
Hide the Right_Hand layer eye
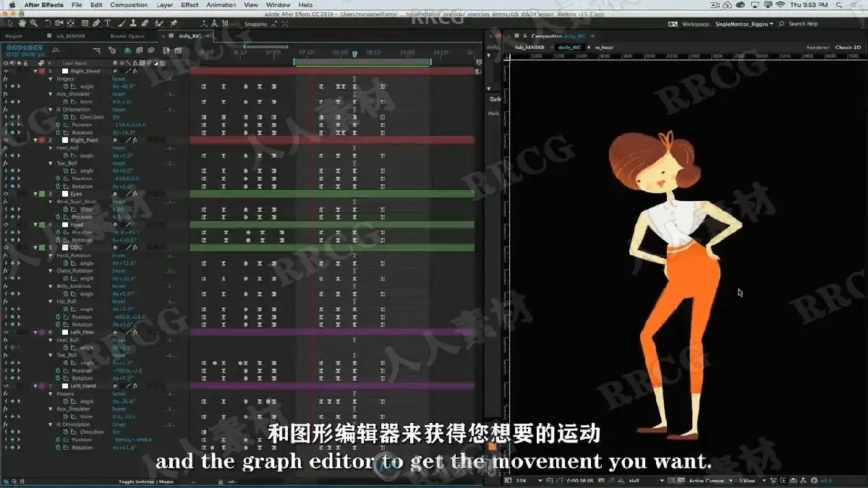tap(6, 71)
